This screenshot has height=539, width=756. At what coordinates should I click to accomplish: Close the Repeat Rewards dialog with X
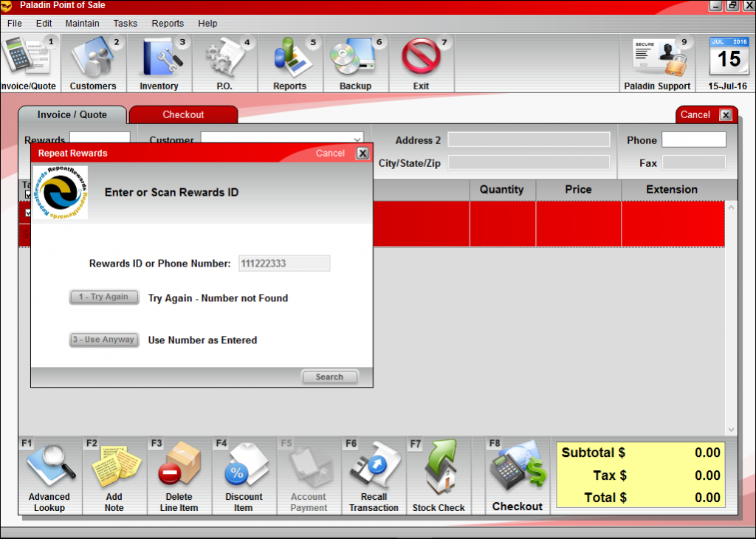[362, 154]
